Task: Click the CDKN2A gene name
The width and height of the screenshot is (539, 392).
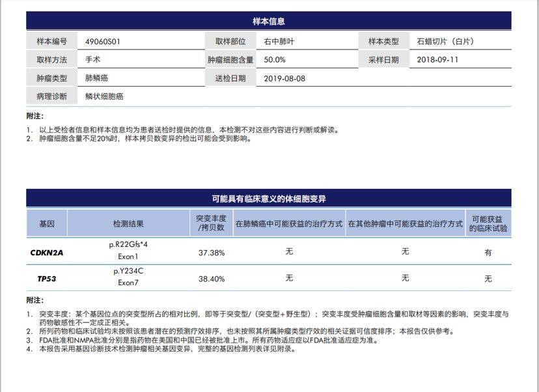Action: [47, 253]
